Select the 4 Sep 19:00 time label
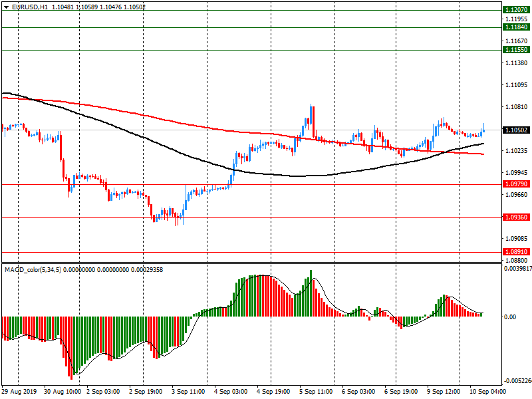Viewport: 532px width, 399px height. point(273,392)
